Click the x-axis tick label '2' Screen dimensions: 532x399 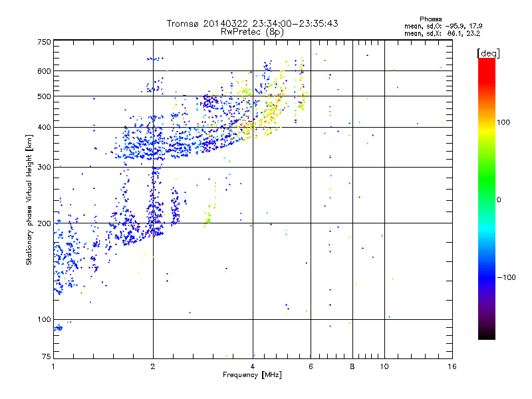(153, 366)
